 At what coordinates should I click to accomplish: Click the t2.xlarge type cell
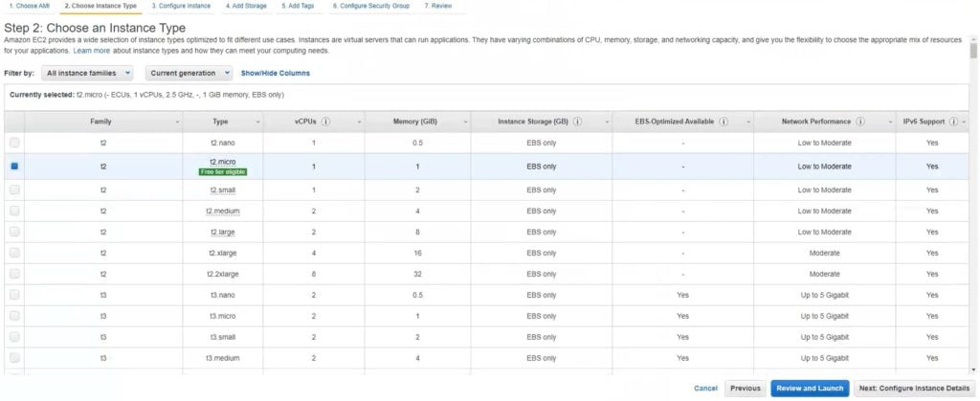click(222, 253)
